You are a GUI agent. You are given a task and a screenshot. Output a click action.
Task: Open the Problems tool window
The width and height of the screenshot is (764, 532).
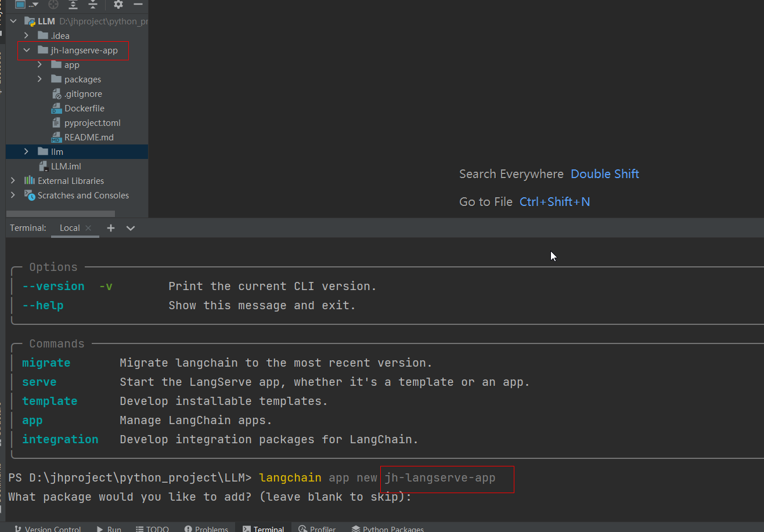click(206, 529)
